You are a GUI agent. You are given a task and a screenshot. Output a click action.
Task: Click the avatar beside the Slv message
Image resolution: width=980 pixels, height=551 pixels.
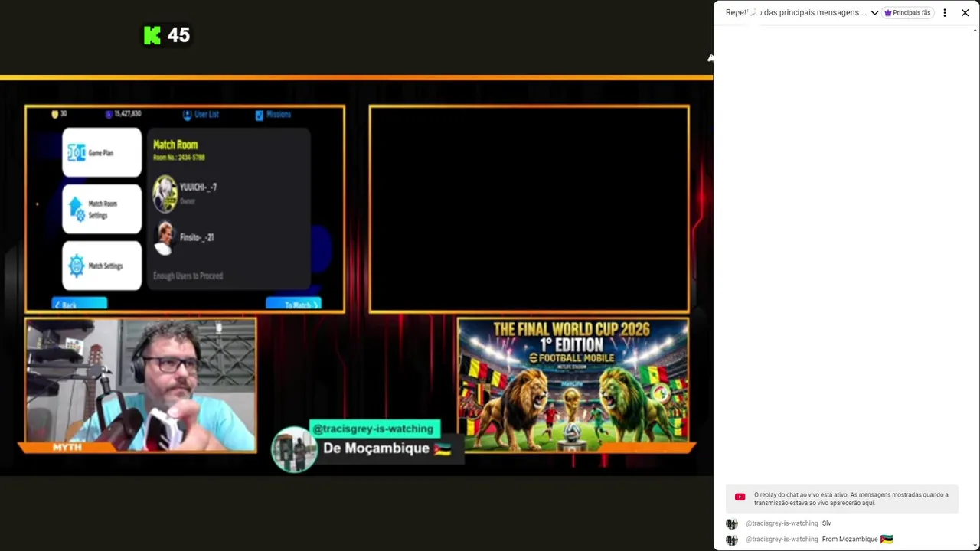click(732, 524)
